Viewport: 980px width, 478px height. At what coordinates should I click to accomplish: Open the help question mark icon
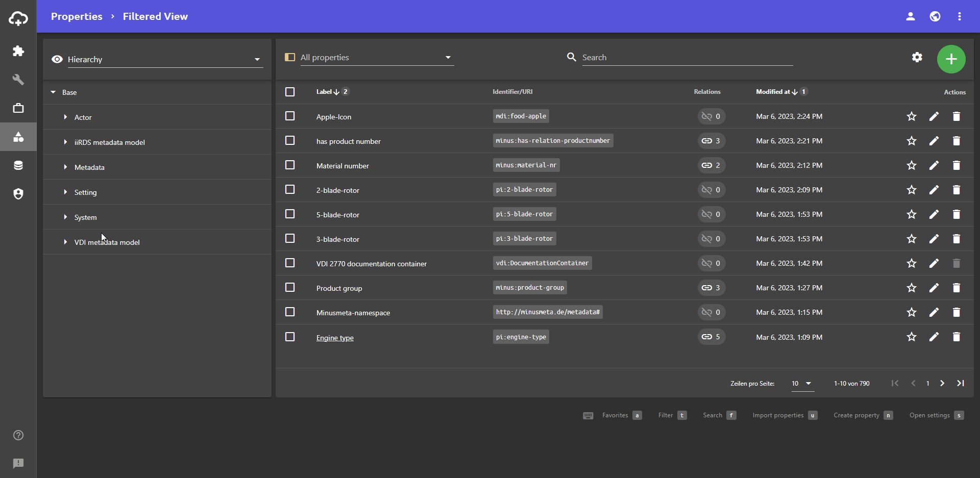pyautogui.click(x=18, y=435)
